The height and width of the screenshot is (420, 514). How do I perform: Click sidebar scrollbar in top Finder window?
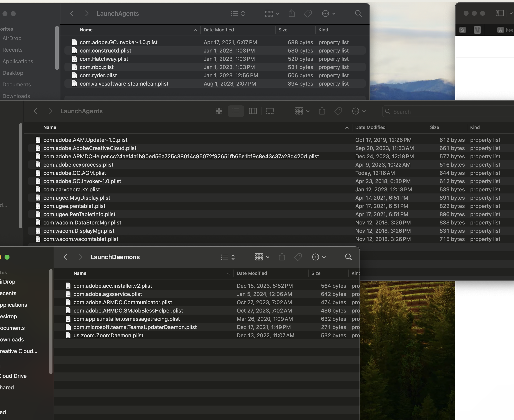57,48
